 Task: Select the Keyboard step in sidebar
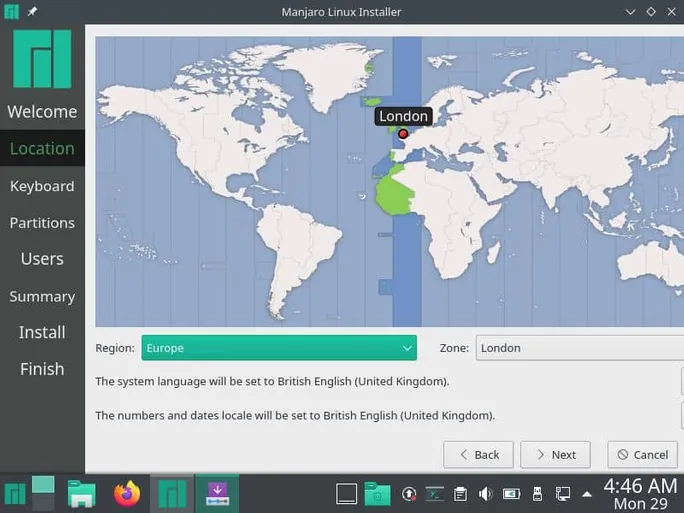(x=42, y=186)
